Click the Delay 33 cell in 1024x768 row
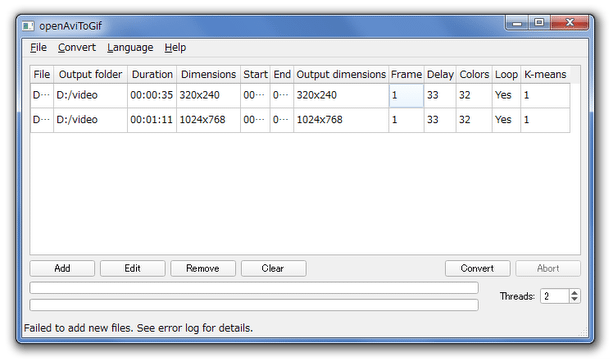613x362 pixels. tap(440, 120)
